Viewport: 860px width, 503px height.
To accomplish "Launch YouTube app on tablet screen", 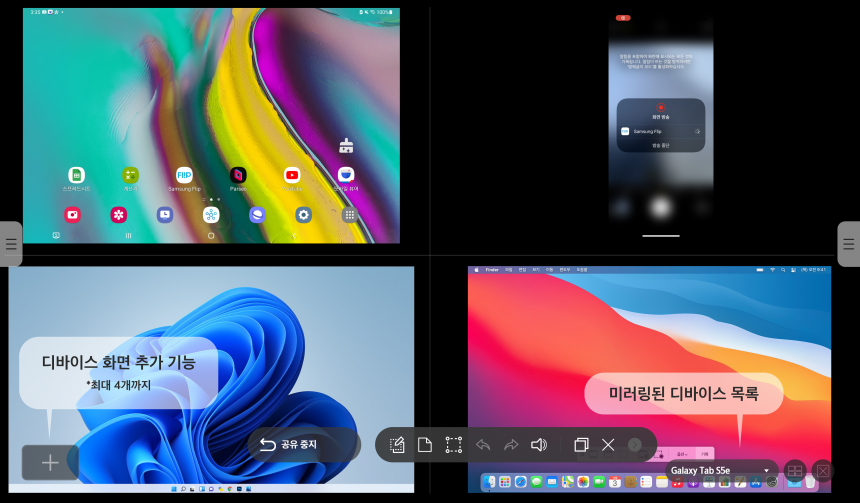I will click(x=292, y=176).
